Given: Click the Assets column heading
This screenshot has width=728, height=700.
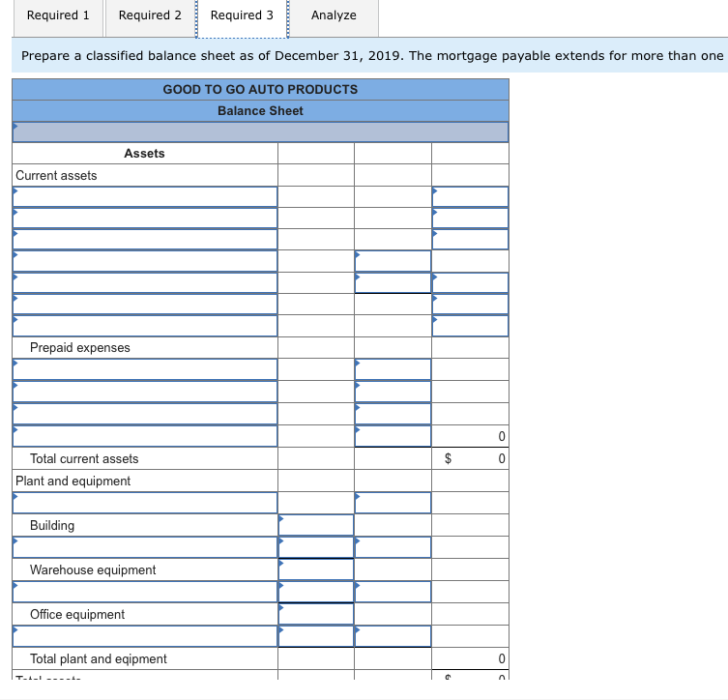Looking at the screenshot, I should click(144, 153).
